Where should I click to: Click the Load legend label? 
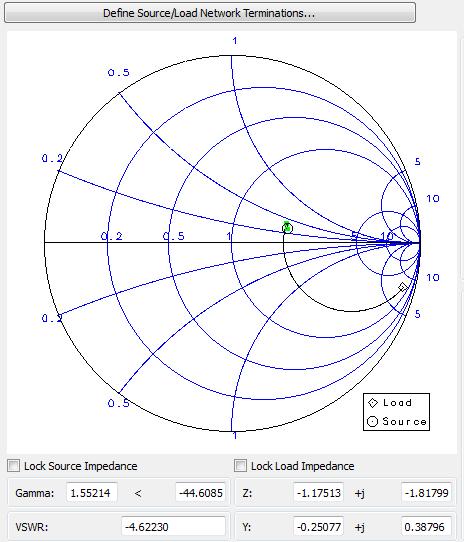397,403
